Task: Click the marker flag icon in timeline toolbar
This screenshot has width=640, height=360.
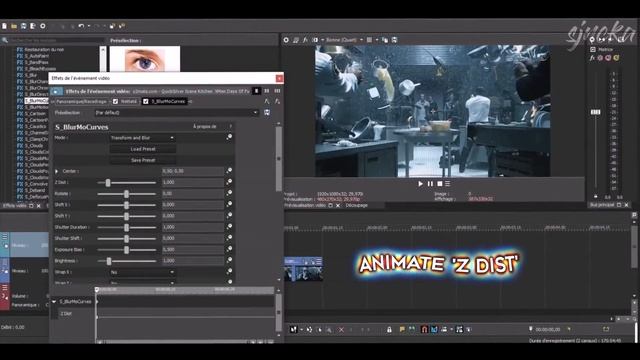Action: coord(402,329)
